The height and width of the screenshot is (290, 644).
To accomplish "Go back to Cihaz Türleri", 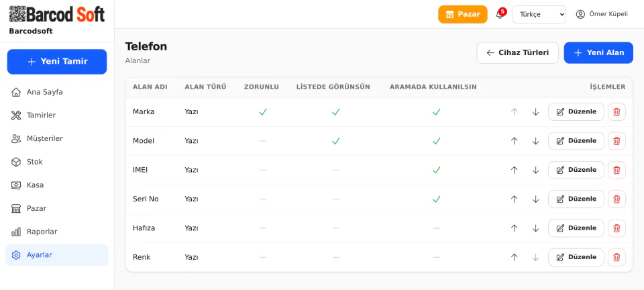I will tap(517, 53).
